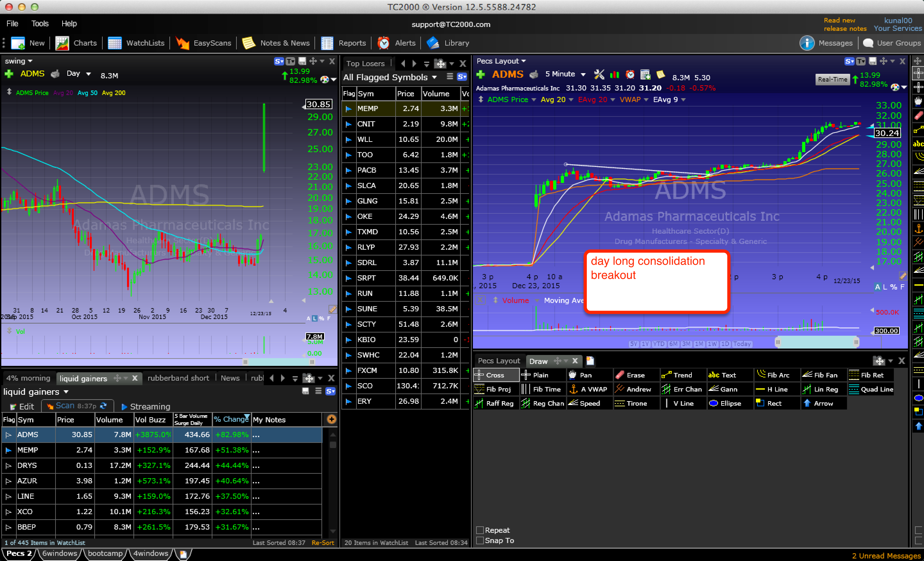The height and width of the screenshot is (561, 924).
Task: Enable the Snap To checkbox
Action: click(x=480, y=540)
